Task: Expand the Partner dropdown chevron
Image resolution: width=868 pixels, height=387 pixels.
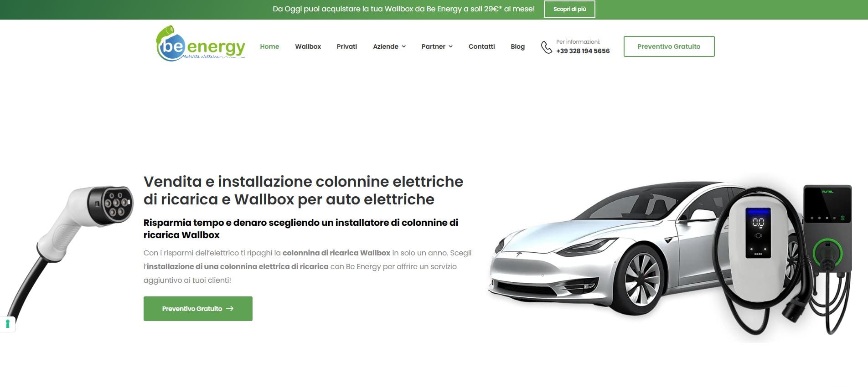Action: pos(450,46)
